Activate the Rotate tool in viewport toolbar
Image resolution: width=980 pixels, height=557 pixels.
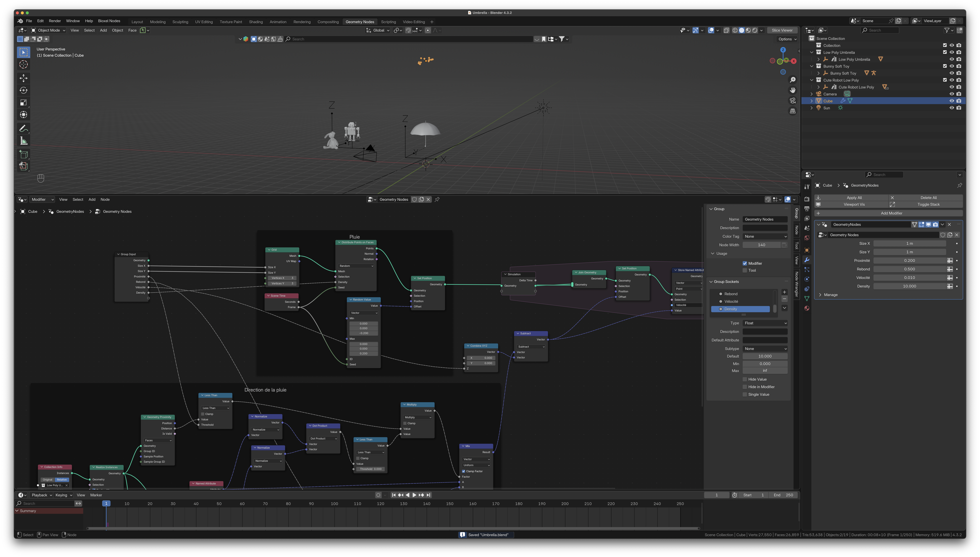23,90
